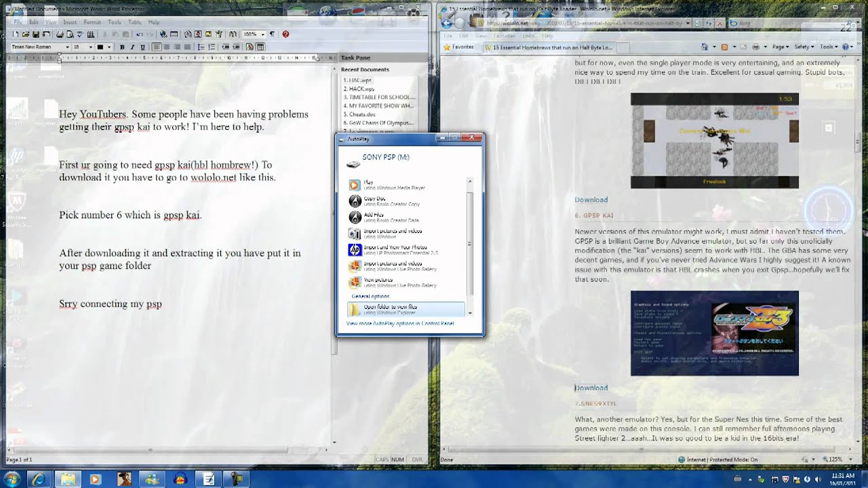Toggle Underline formatting in Works
Image resolution: width=868 pixels, height=488 pixels.
click(142, 47)
